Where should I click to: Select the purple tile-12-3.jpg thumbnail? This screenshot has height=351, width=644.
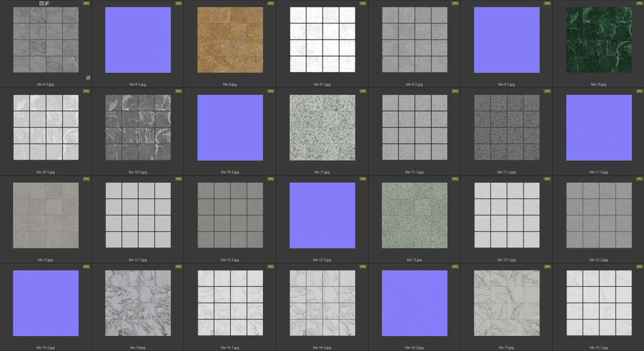[x=322, y=215]
